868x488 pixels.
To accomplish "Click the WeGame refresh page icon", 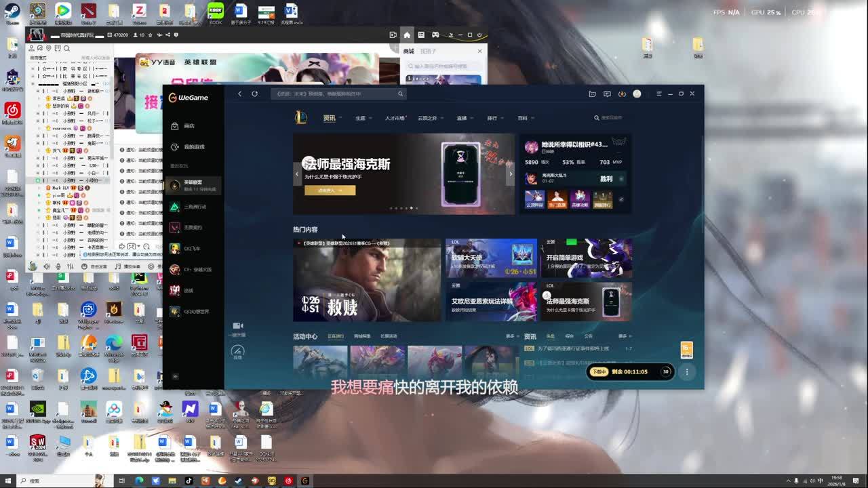I will tap(254, 94).
